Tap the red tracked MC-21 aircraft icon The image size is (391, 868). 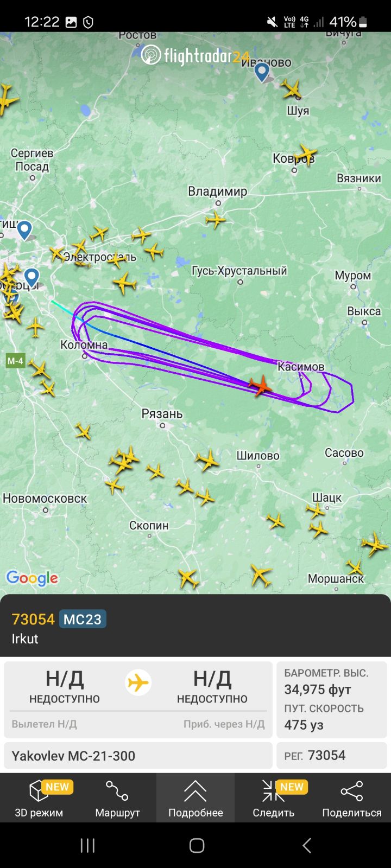tap(261, 385)
